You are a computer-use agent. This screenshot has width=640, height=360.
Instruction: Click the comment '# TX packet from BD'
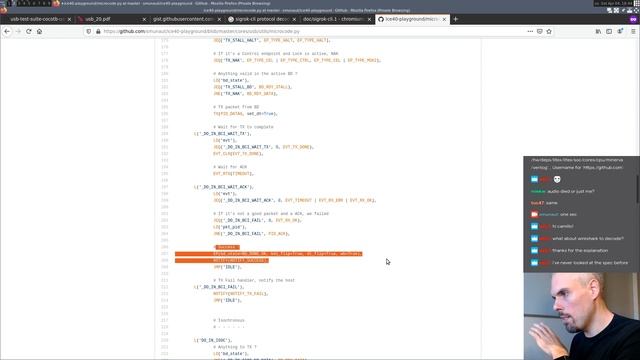(x=236, y=107)
